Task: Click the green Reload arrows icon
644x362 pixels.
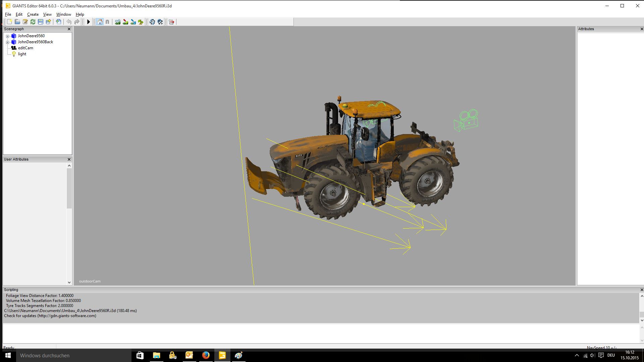Action: point(33,22)
